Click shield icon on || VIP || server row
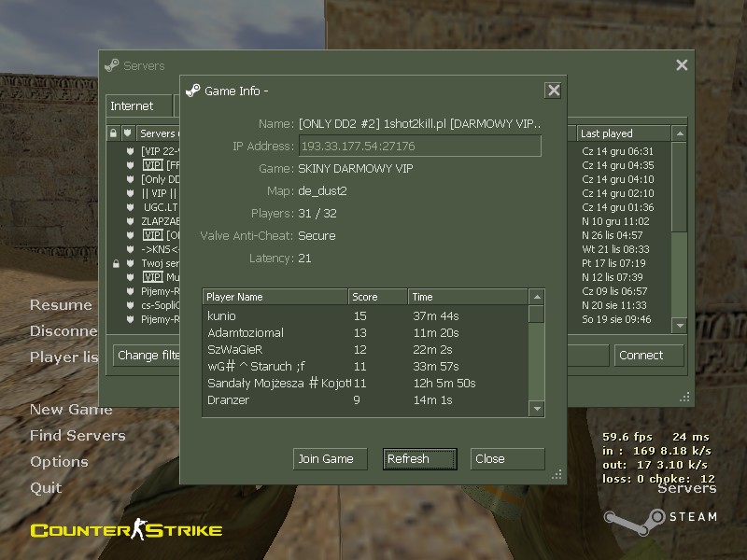The height and width of the screenshot is (560, 747). (x=130, y=193)
